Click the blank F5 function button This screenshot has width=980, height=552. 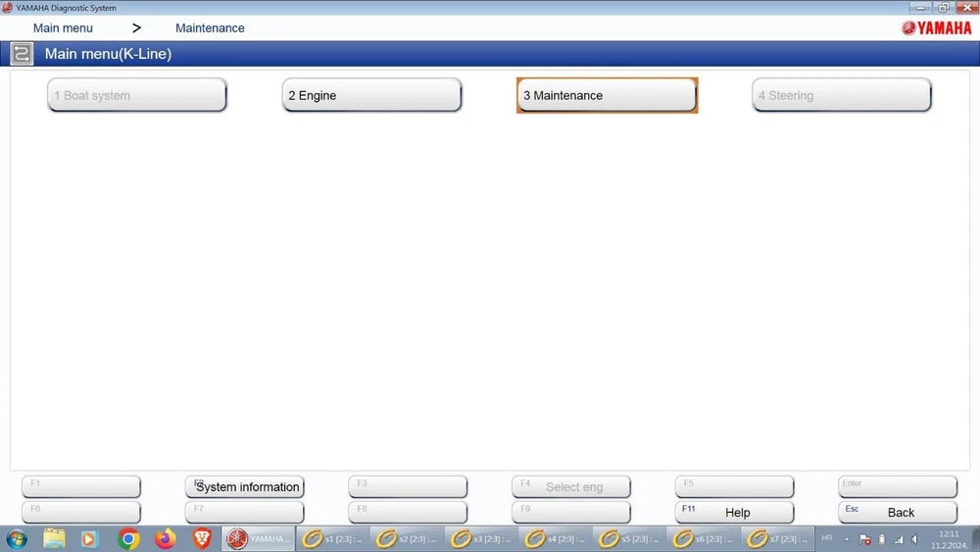point(734,486)
